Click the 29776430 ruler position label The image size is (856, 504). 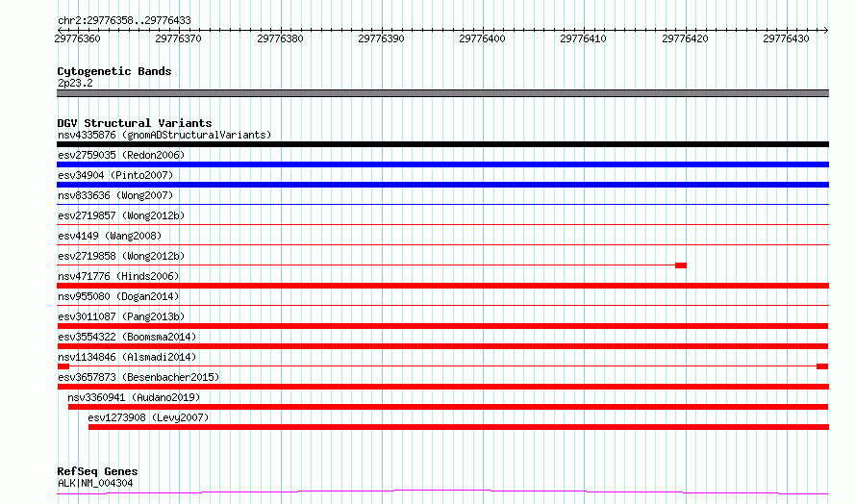[x=786, y=38]
